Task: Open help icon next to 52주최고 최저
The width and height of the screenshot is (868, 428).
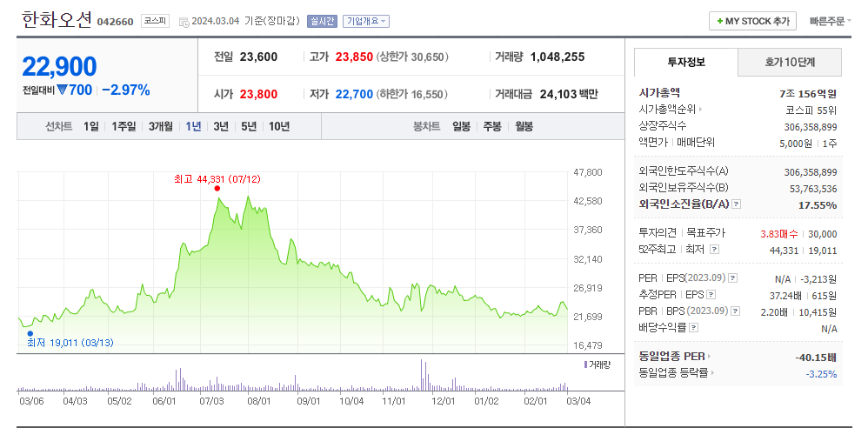Action: click(x=714, y=250)
